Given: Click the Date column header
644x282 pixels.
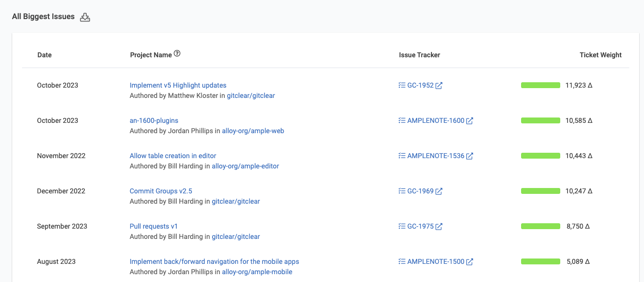Looking at the screenshot, I should 45,55.
